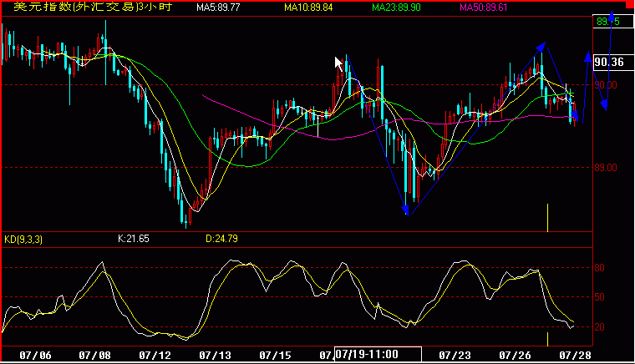Click the 07/06 date label
635x364 pixels.
tap(36, 356)
